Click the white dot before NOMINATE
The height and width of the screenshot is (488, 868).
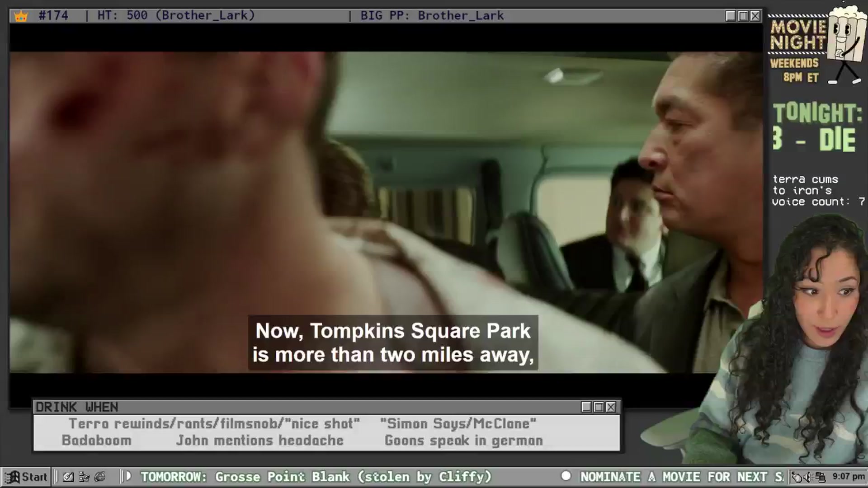tap(566, 476)
